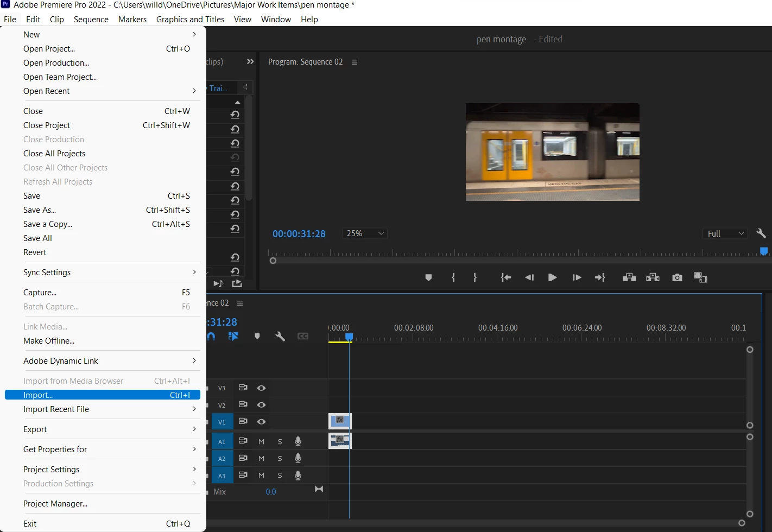Click the Lift button icon
Image resolution: width=772 pixels, height=532 pixels.
click(629, 277)
